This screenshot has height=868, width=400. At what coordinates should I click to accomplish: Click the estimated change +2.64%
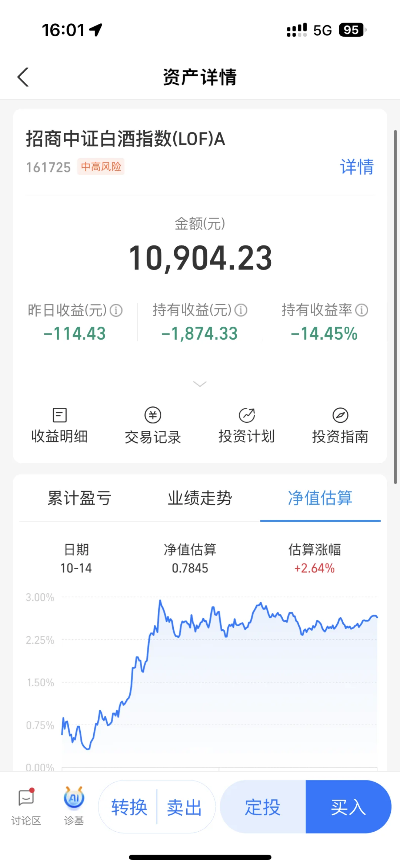(314, 568)
